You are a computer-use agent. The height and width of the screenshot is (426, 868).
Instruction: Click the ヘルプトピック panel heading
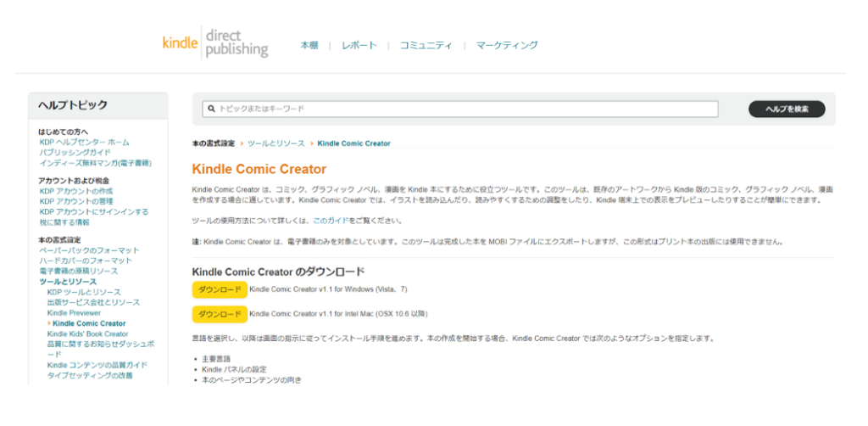coord(73,105)
